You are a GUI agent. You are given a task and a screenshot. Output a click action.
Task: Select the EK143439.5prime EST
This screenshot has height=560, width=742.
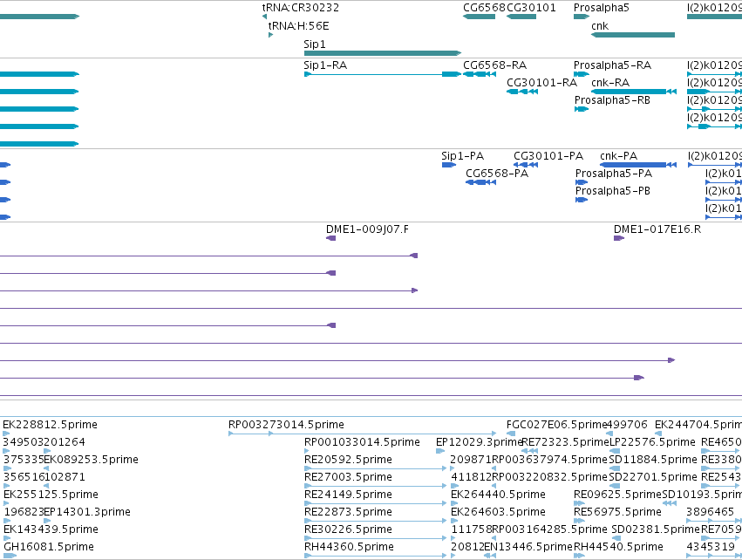coord(7,538)
